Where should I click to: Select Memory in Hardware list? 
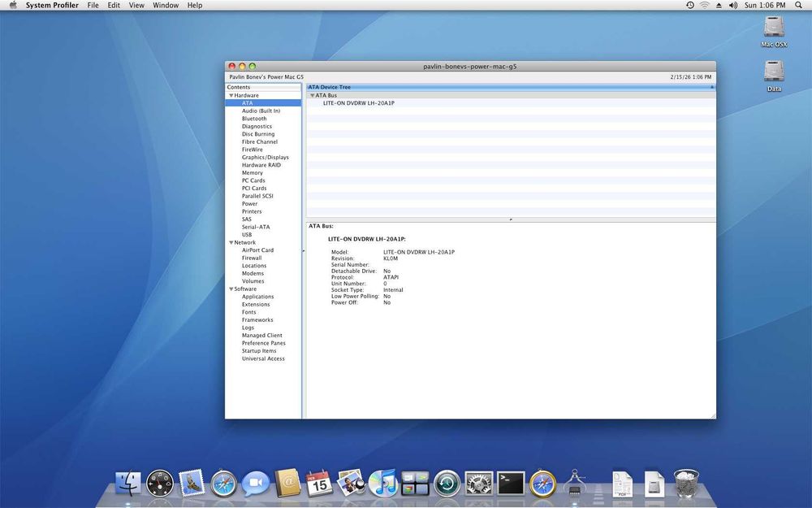click(x=253, y=173)
